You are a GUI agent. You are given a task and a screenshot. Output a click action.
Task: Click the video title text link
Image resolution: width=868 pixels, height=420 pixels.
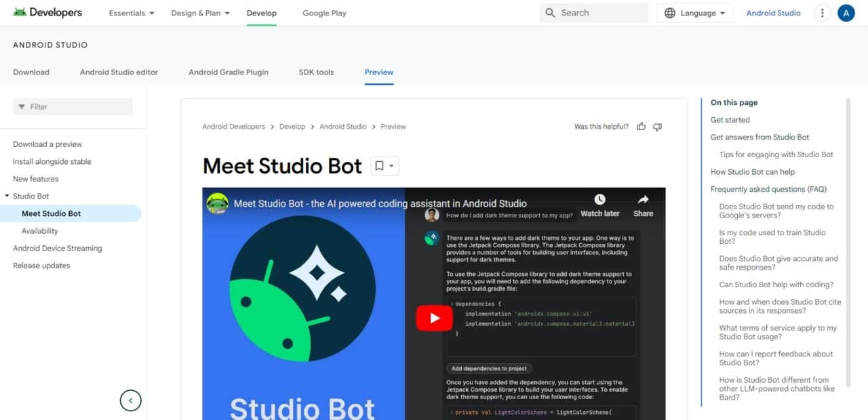[x=380, y=203]
